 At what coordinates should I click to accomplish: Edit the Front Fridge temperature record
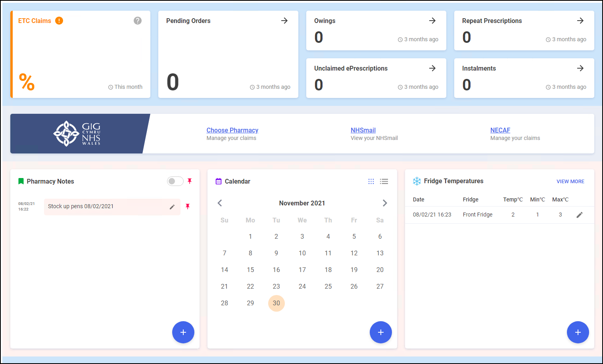[579, 215]
